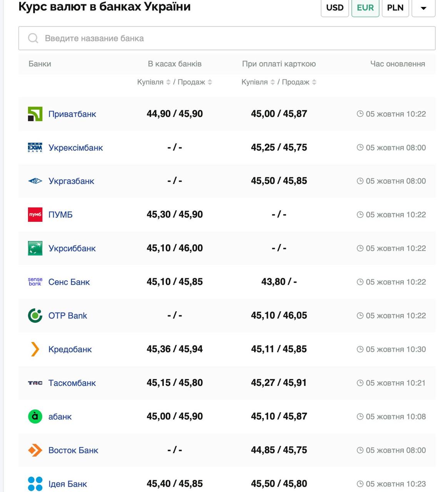Click the OTP Bank logo icon
This screenshot has height=492, width=448.
tap(35, 316)
